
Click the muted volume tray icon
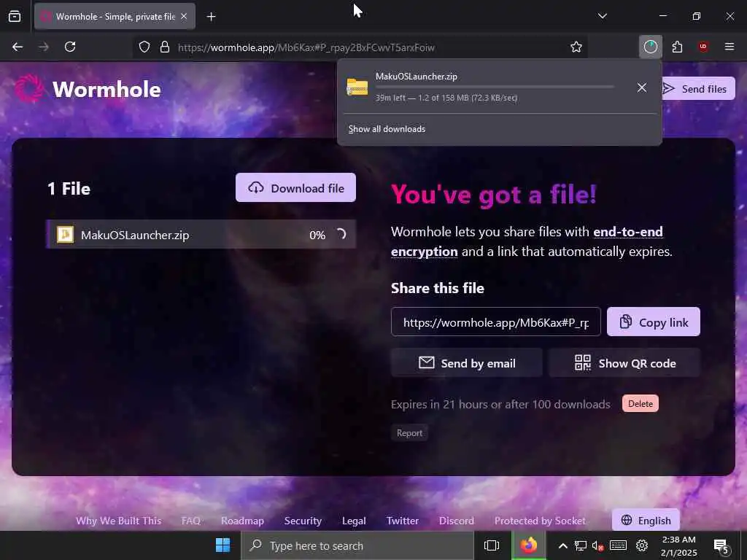pos(598,545)
